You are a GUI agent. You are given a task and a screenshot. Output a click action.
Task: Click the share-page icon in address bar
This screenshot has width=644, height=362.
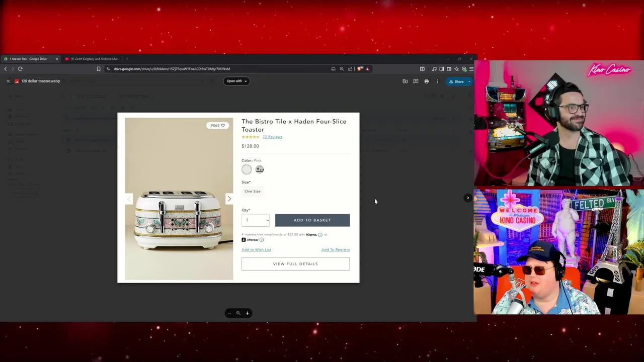(350, 69)
